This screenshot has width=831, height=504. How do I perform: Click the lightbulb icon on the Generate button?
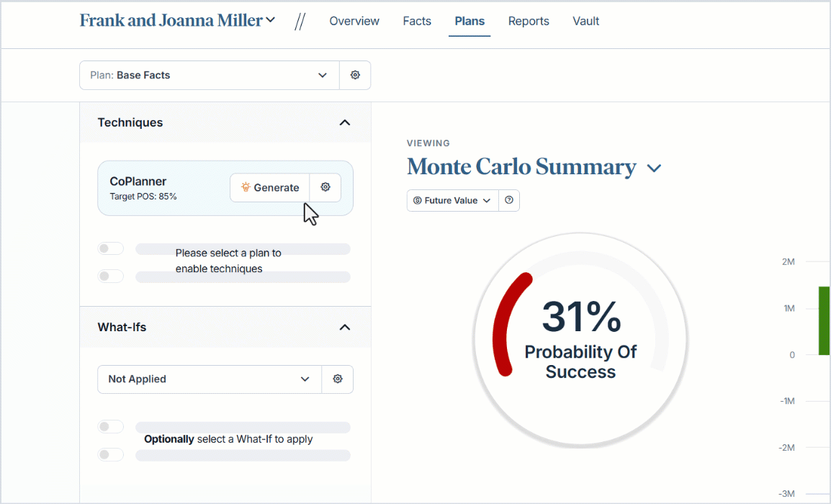coord(246,187)
